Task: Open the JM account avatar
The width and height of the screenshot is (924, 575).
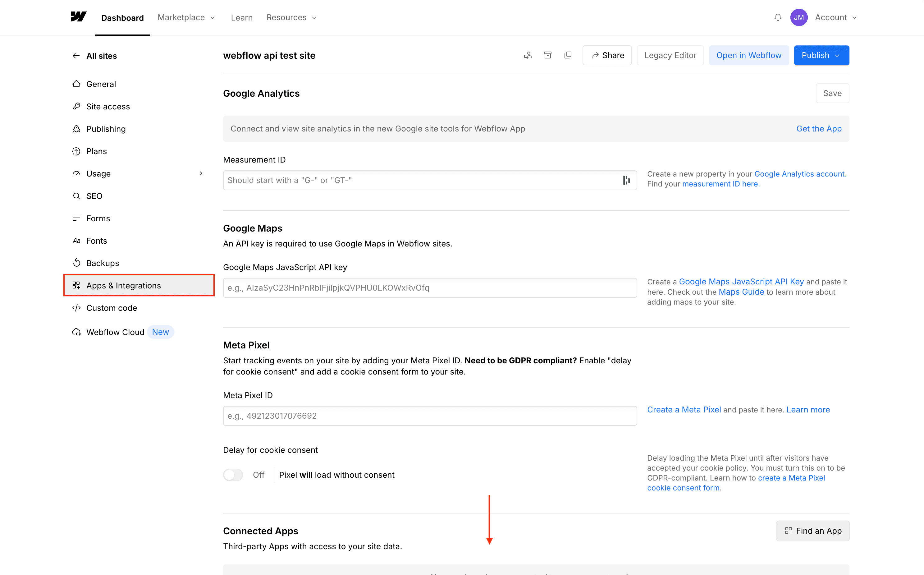Action: [799, 17]
